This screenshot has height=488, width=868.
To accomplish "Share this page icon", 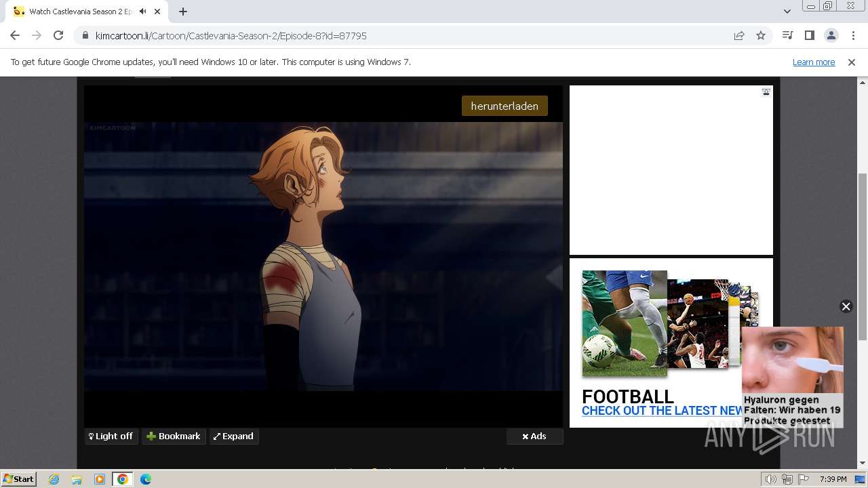I will coord(739,35).
